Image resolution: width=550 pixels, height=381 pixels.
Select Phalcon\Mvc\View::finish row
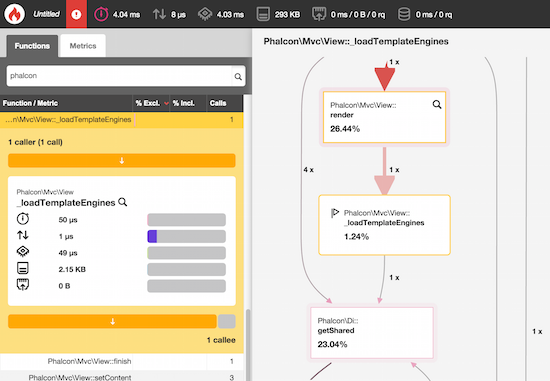tap(122, 361)
